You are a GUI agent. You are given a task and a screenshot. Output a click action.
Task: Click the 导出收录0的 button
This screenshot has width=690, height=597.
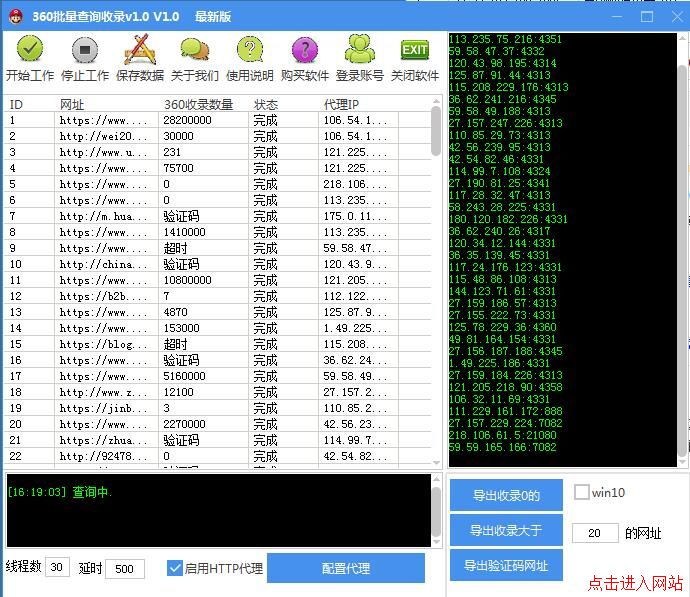click(506, 495)
